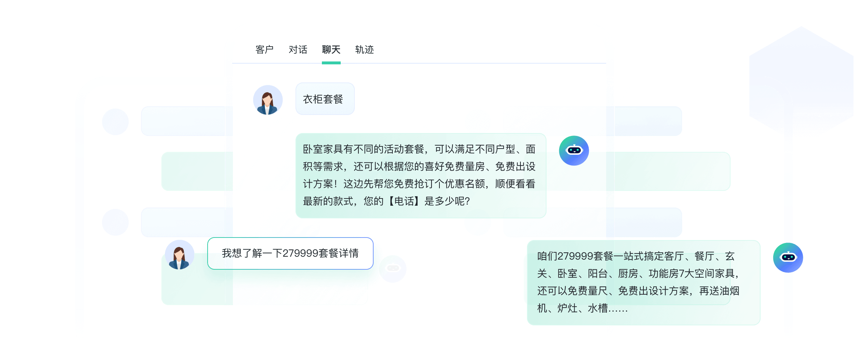Click the robot avatar beside the 咱们279999套餐 reply
This screenshot has width=868, height=342.
click(x=788, y=257)
